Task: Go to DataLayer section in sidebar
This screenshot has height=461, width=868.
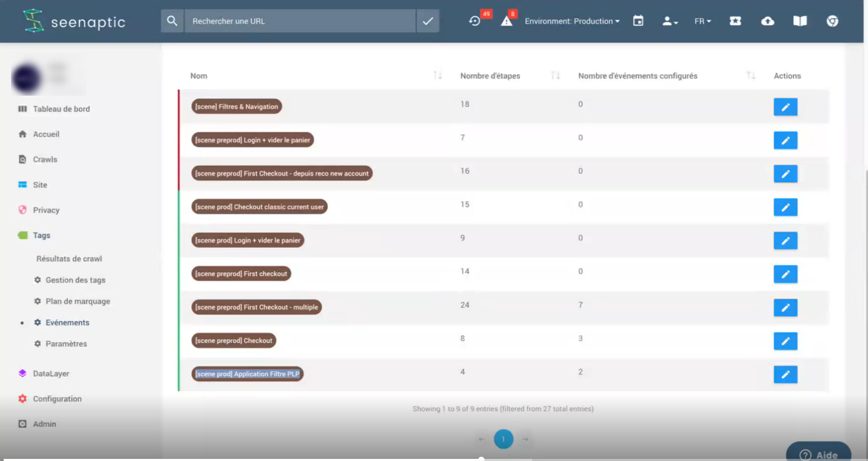Action: 51,374
